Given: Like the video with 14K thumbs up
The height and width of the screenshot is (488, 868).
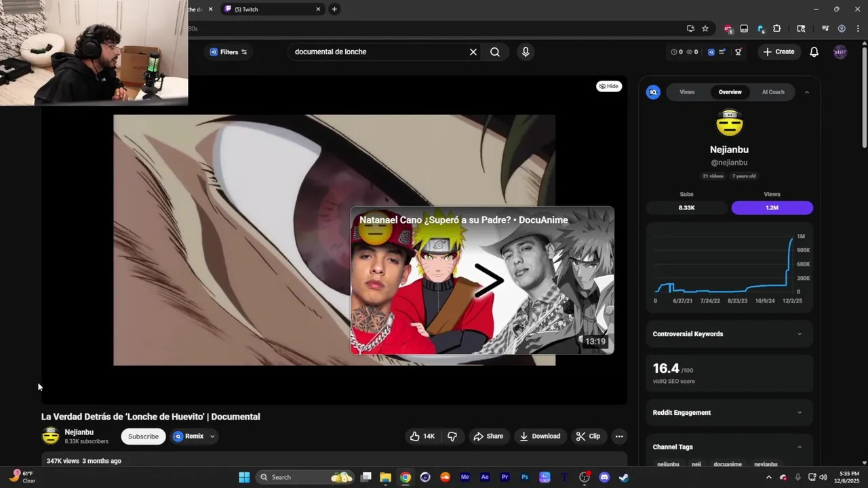Looking at the screenshot, I should click(422, 436).
